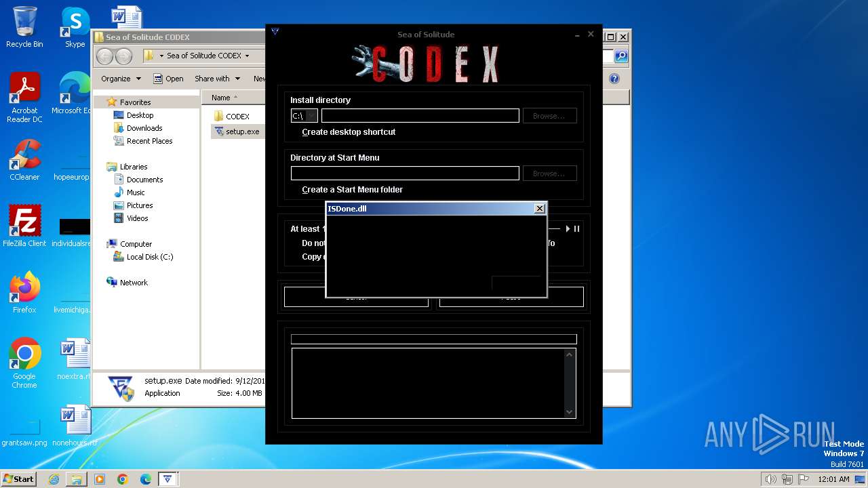Click the network tray icon
Viewport: 868px width, 488px height.
click(787, 479)
